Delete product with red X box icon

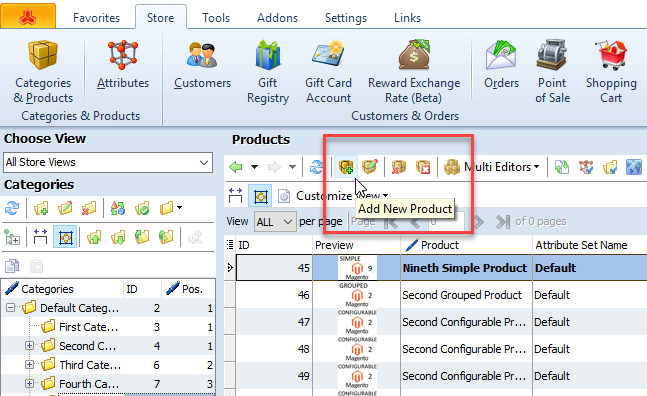[x=399, y=167]
